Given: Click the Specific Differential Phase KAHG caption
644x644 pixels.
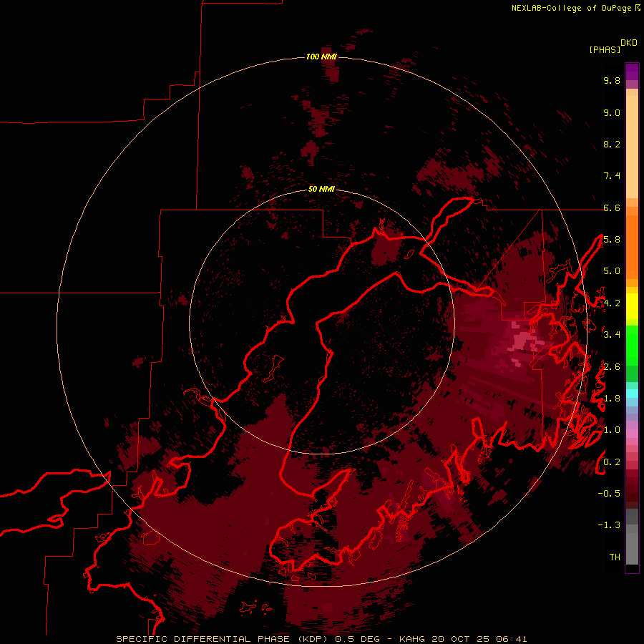Looking at the screenshot, I should pos(321,639).
